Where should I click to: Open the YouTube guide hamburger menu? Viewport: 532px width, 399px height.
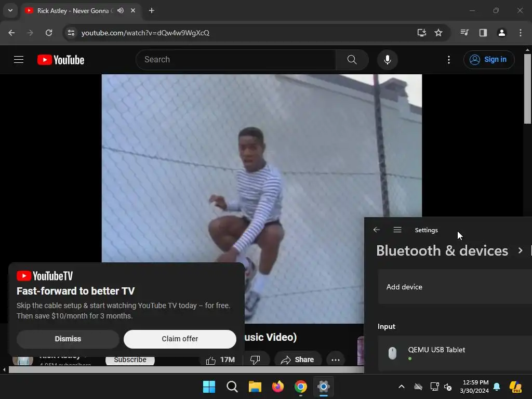click(x=19, y=60)
